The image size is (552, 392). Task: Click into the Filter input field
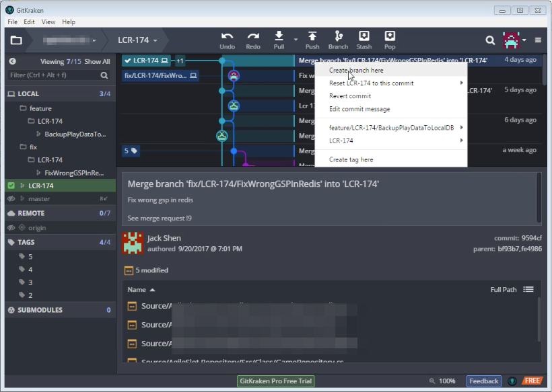point(55,75)
